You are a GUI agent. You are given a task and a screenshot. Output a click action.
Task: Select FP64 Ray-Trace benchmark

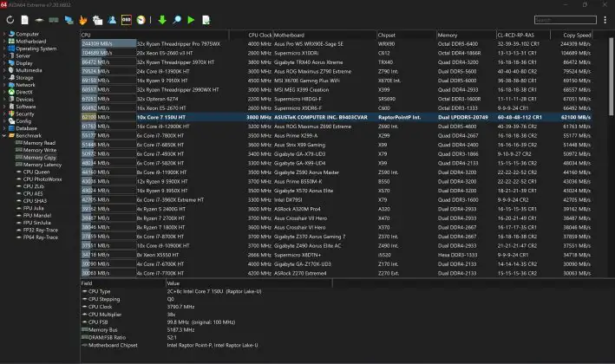point(41,237)
